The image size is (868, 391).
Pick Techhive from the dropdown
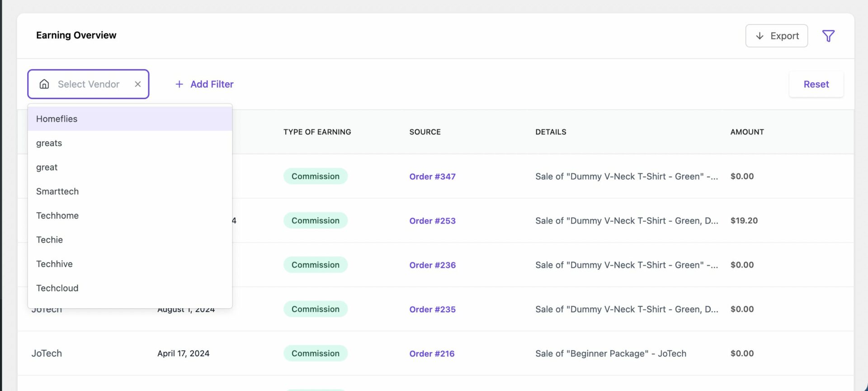point(130,264)
